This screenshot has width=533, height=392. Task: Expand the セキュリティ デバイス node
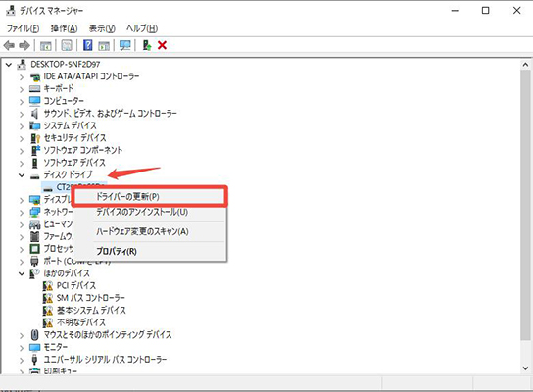(x=22, y=139)
